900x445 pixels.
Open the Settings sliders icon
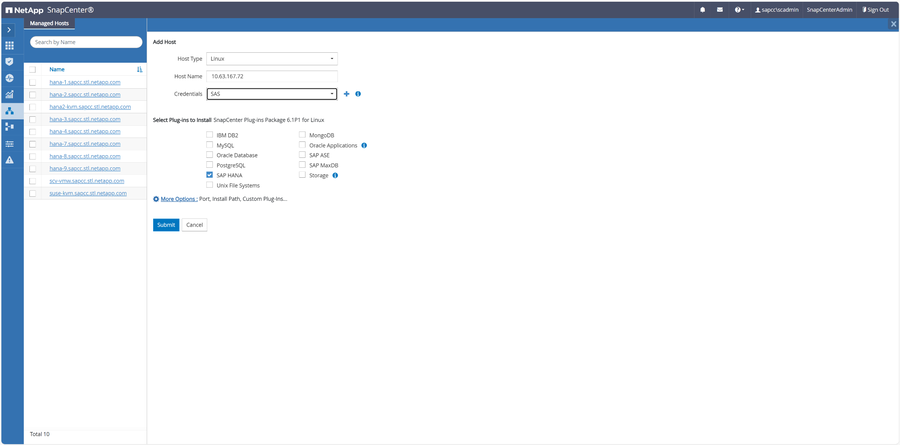(x=9, y=144)
